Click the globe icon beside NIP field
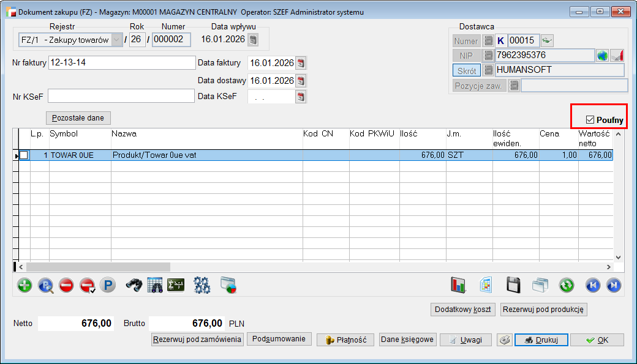The width and height of the screenshot is (637, 364). point(603,55)
